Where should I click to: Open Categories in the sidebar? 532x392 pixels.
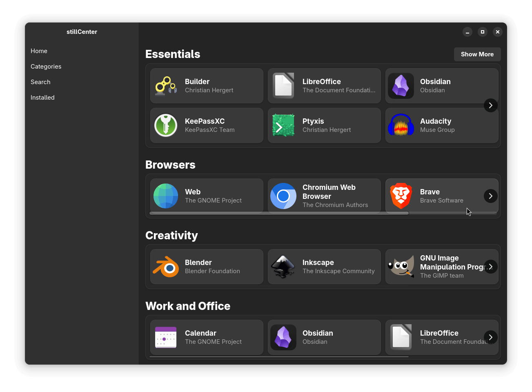(x=82, y=67)
